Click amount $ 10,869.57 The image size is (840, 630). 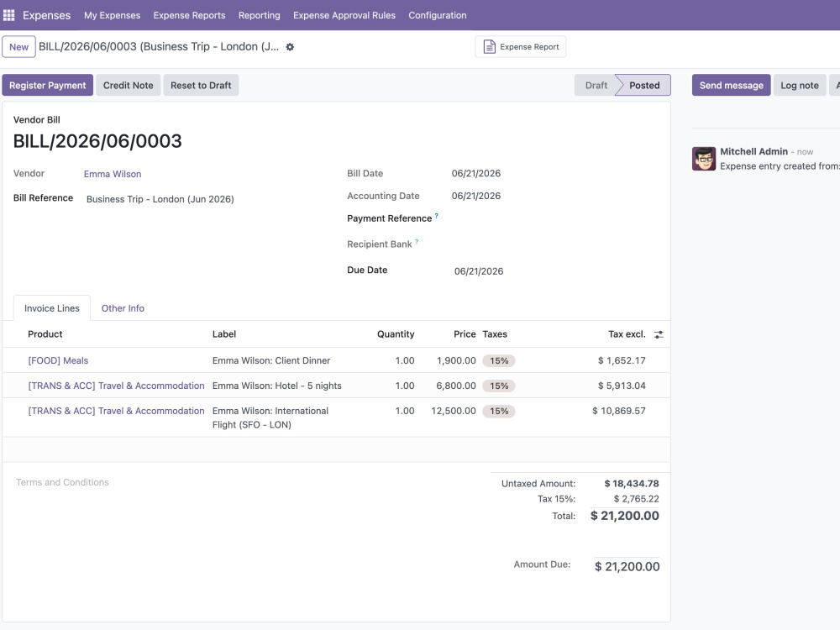pyautogui.click(x=619, y=411)
